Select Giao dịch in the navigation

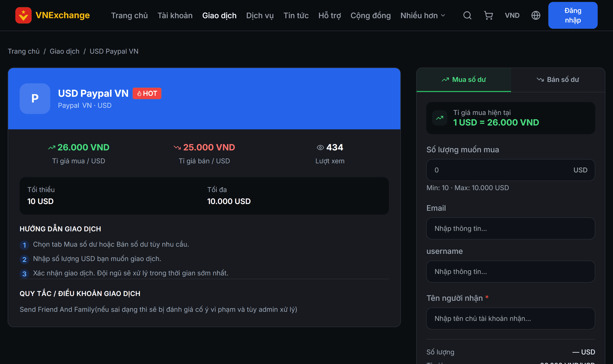(219, 15)
